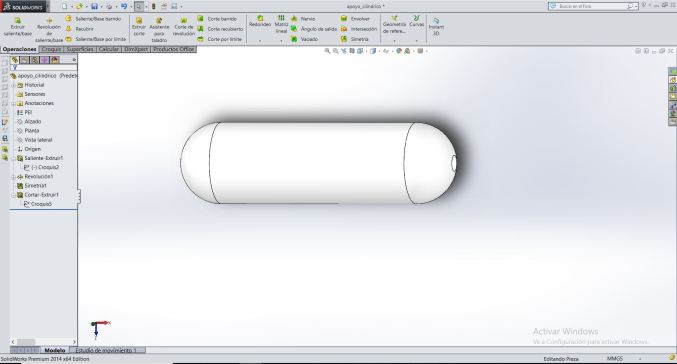The width and height of the screenshot is (677, 364).
Task: Click the Save icon in toolbar
Action: click(94, 6)
